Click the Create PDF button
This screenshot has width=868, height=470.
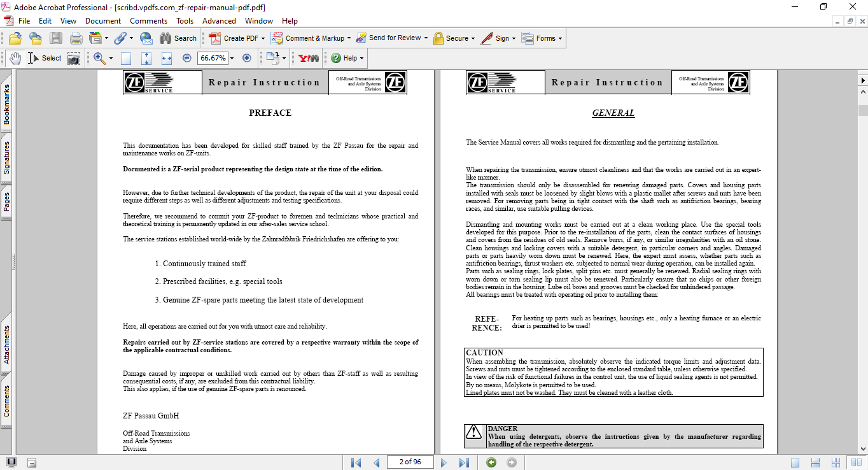[x=235, y=38]
